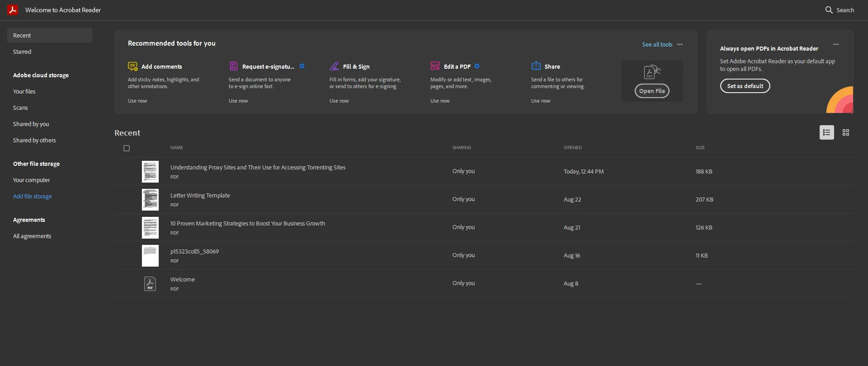This screenshot has width=868, height=366.
Task: Switch to list view
Action: (x=827, y=132)
